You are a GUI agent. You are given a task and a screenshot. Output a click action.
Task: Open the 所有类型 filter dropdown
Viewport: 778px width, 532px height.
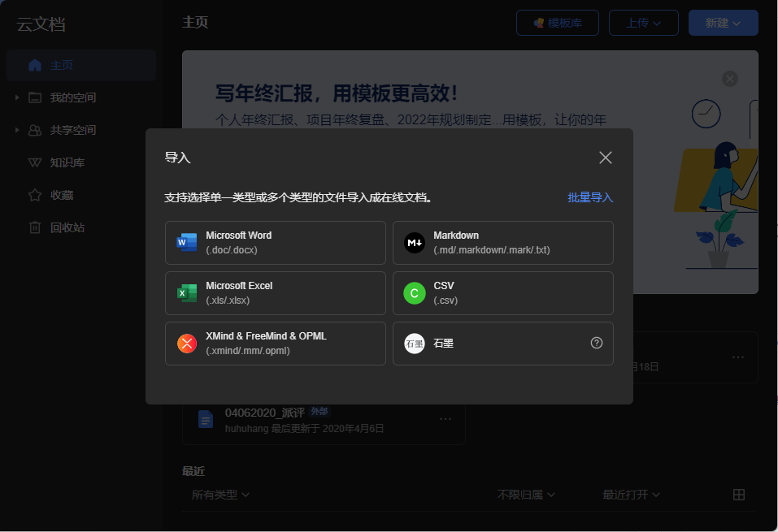pos(220,495)
